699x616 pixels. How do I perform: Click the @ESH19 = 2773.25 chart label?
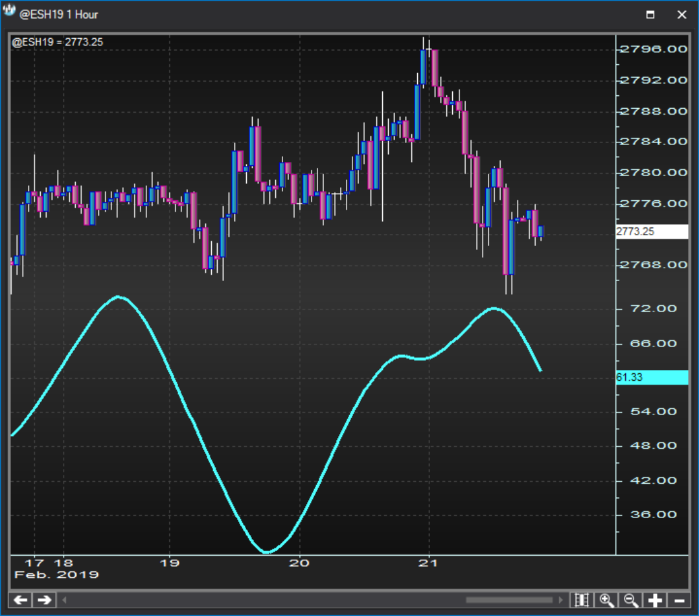click(58, 42)
